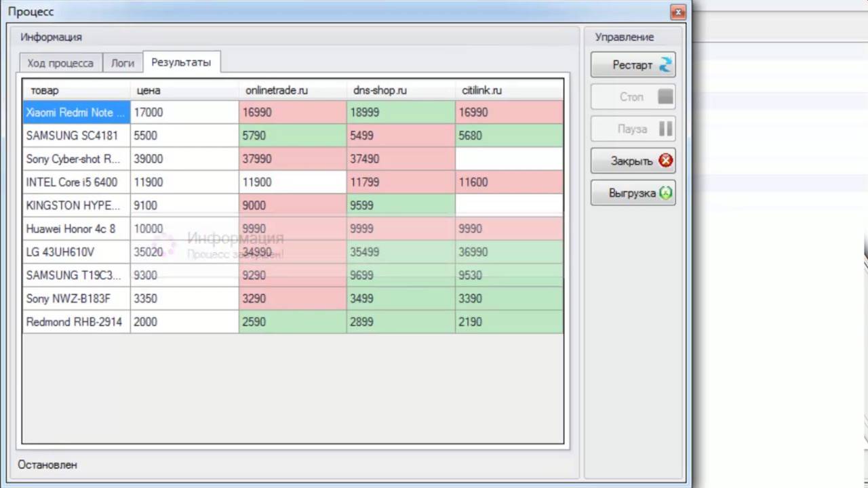Click onlinetrade cell 2590
This screenshot has width=868, height=488.
click(x=293, y=322)
